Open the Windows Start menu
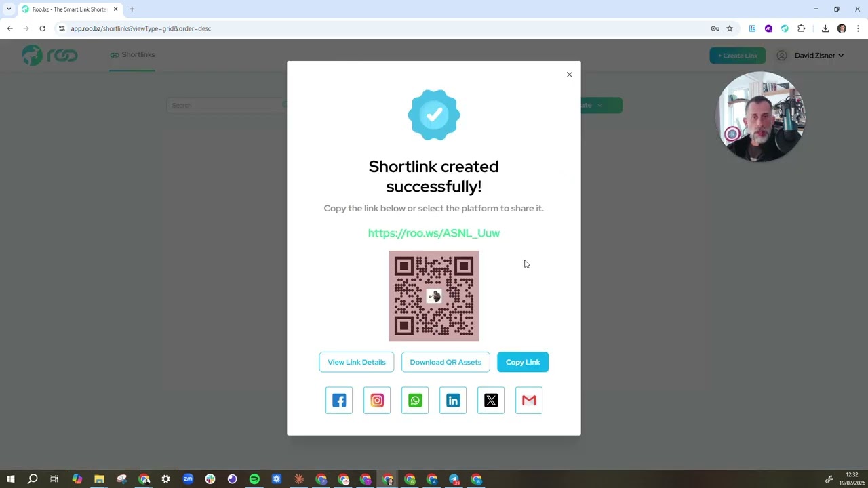The image size is (868, 488). 11,479
